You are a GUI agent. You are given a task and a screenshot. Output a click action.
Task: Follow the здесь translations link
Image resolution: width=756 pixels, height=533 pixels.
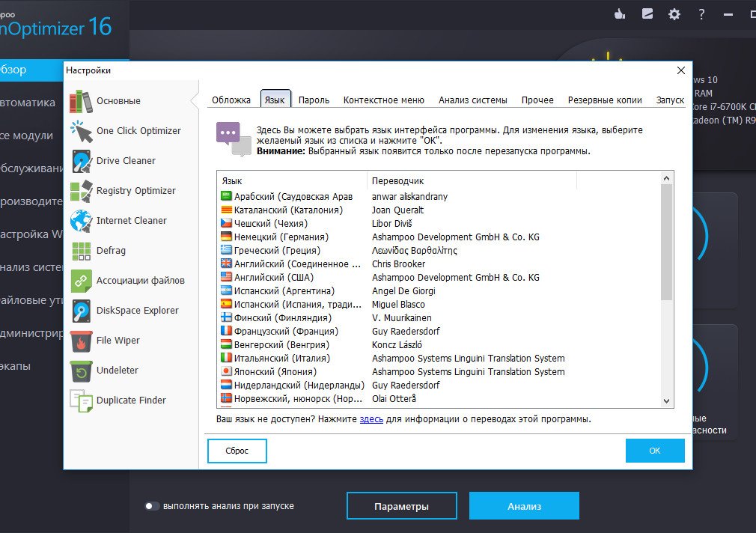[x=371, y=419]
